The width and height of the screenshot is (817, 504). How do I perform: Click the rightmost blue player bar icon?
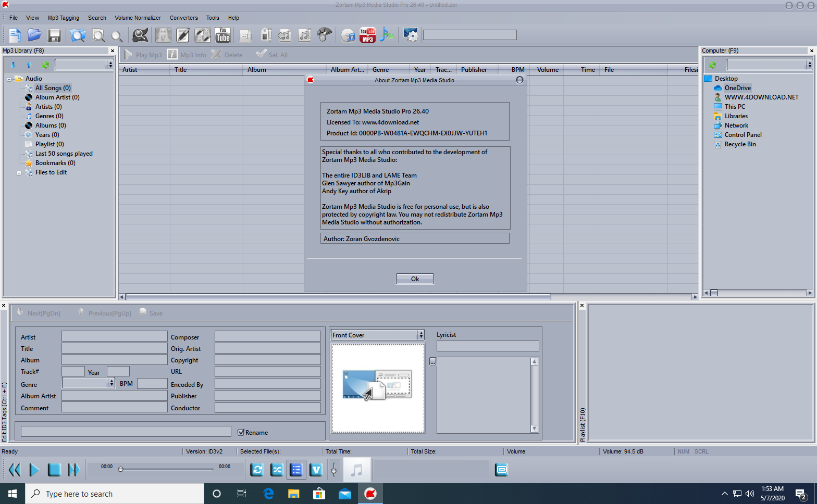(501, 470)
